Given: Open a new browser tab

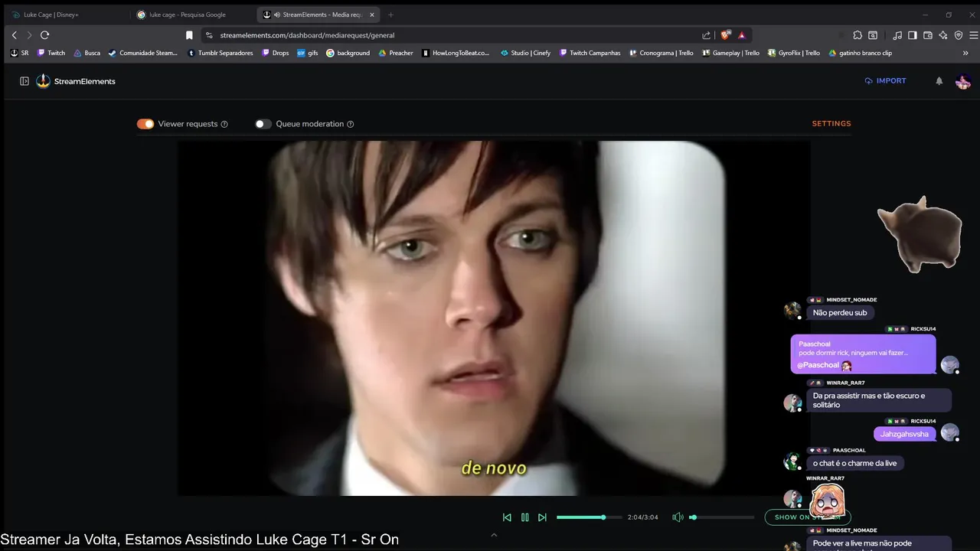Looking at the screenshot, I should [390, 15].
